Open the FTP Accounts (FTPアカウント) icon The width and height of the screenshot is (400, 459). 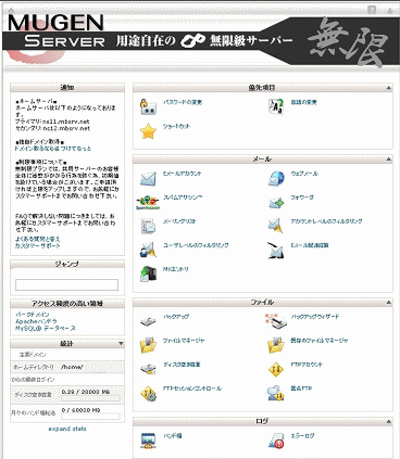click(x=276, y=369)
